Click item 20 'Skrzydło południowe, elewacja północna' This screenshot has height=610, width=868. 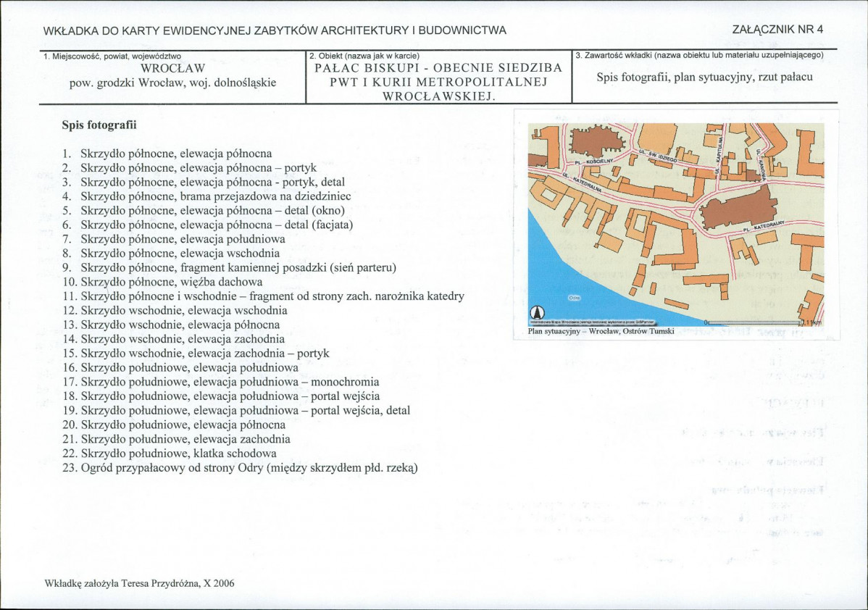[183, 426]
